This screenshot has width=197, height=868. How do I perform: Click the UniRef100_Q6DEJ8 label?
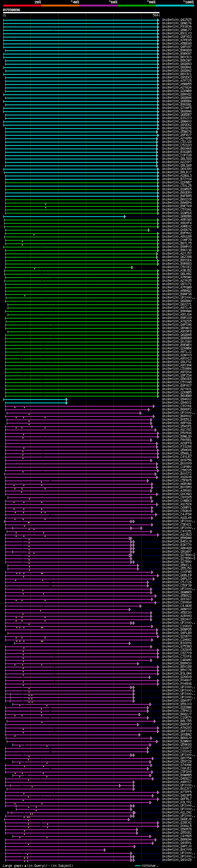coord(177,819)
